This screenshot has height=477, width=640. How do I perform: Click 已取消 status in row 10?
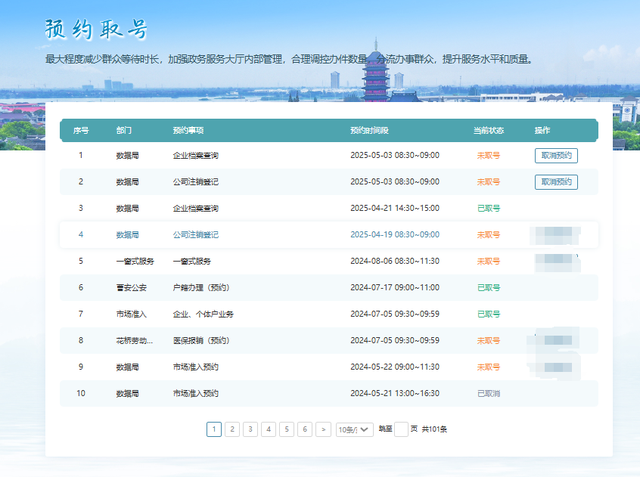click(x=488, y=393)
